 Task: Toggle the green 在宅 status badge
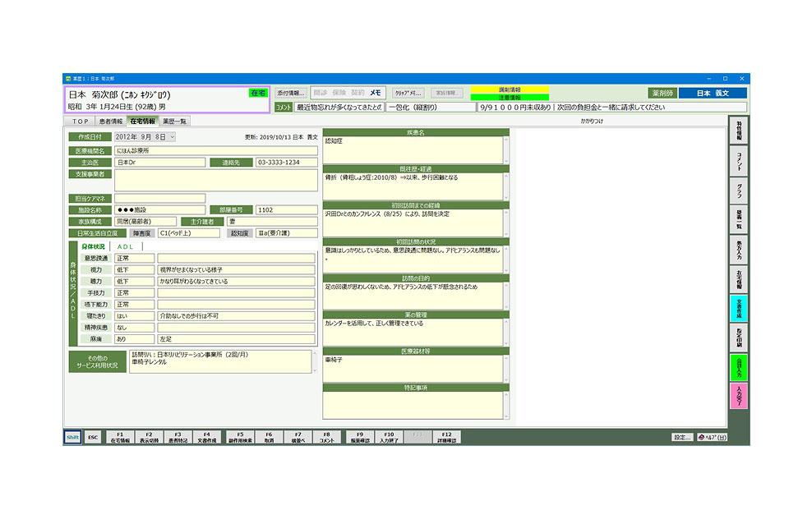tap(257, 94)
